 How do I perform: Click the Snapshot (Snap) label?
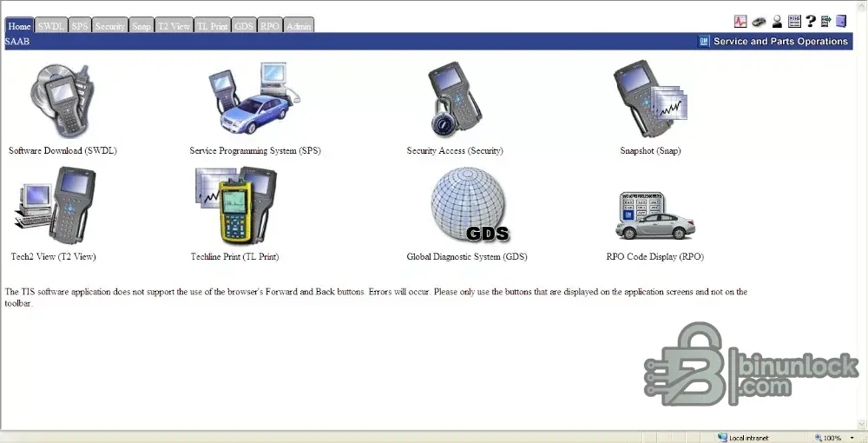tap(650, 150)
